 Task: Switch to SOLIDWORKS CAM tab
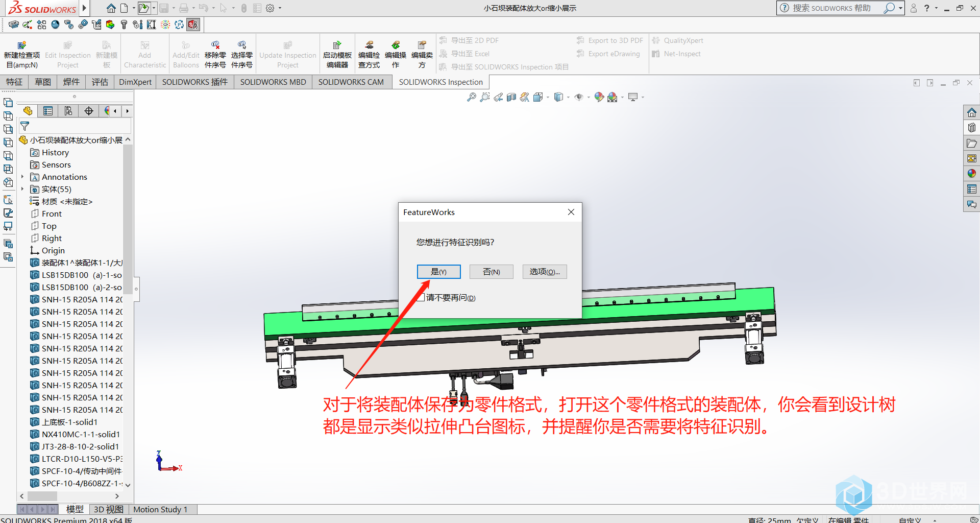click(351, 82)
